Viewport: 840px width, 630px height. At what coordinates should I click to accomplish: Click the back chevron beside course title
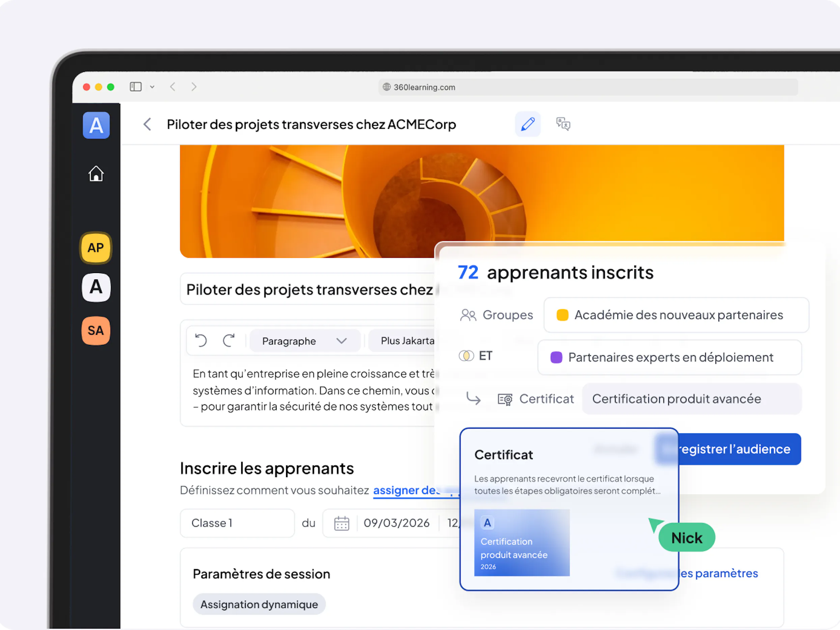147,124
